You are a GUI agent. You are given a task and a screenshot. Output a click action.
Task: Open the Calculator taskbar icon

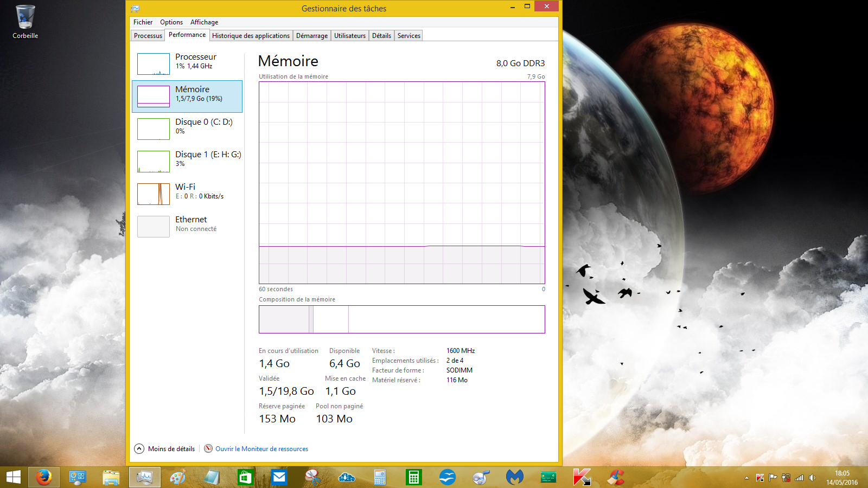[380, 477]
